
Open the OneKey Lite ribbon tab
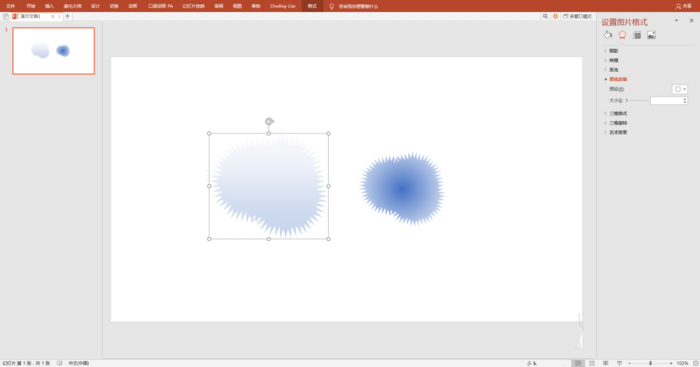pyautogui.click(x=283, y=6)
